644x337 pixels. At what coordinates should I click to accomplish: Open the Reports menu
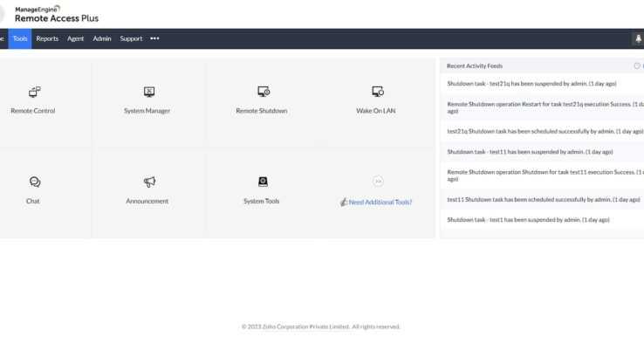[47, 38]
